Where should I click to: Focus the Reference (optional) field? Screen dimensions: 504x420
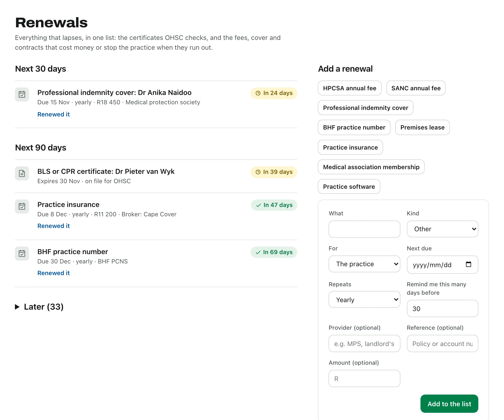[x=442, y=344]
